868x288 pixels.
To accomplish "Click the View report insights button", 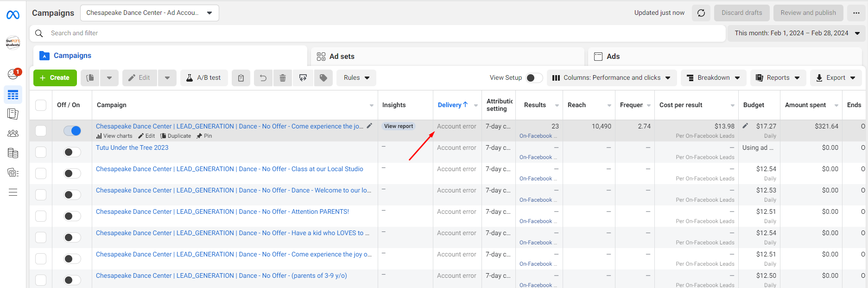I will pos(399,126).
